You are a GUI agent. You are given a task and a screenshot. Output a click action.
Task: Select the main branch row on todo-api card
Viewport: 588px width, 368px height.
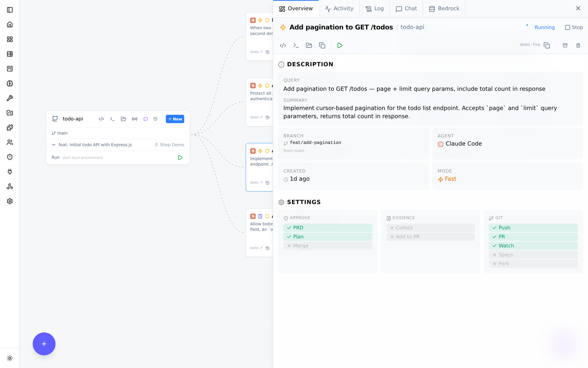tap(118, 133)
